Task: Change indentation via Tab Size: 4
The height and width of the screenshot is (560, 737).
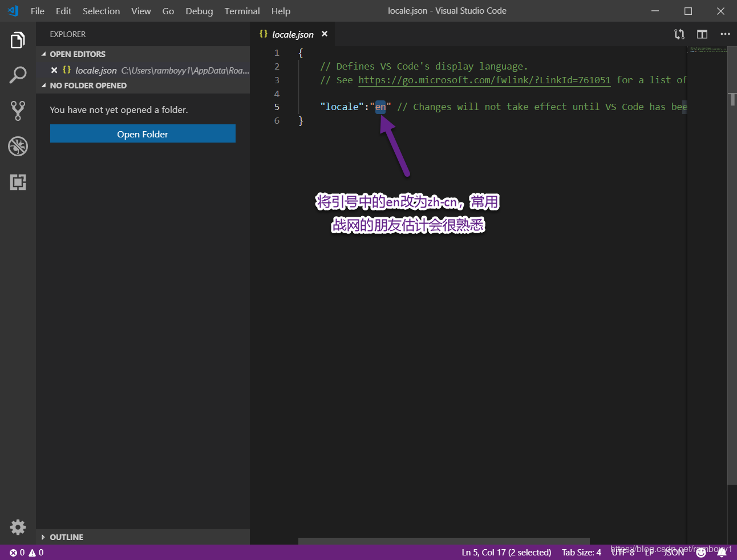Action: [x=581, y=553]
